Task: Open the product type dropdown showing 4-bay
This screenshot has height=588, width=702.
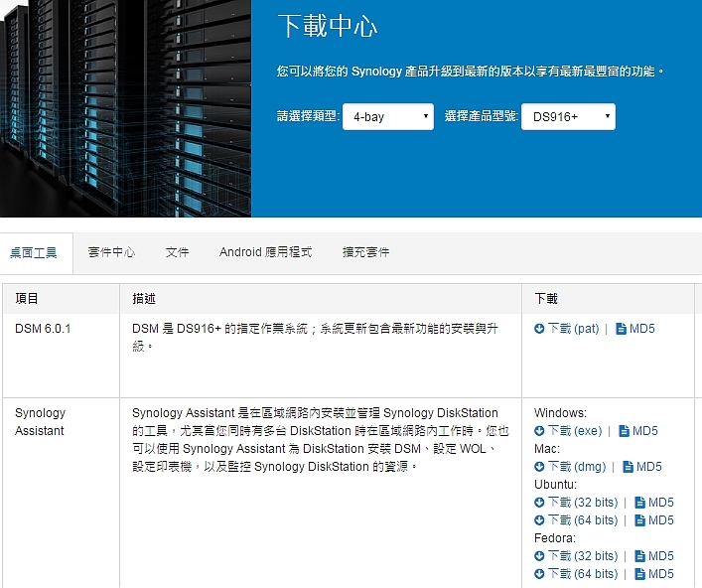Action: [388, 117]
